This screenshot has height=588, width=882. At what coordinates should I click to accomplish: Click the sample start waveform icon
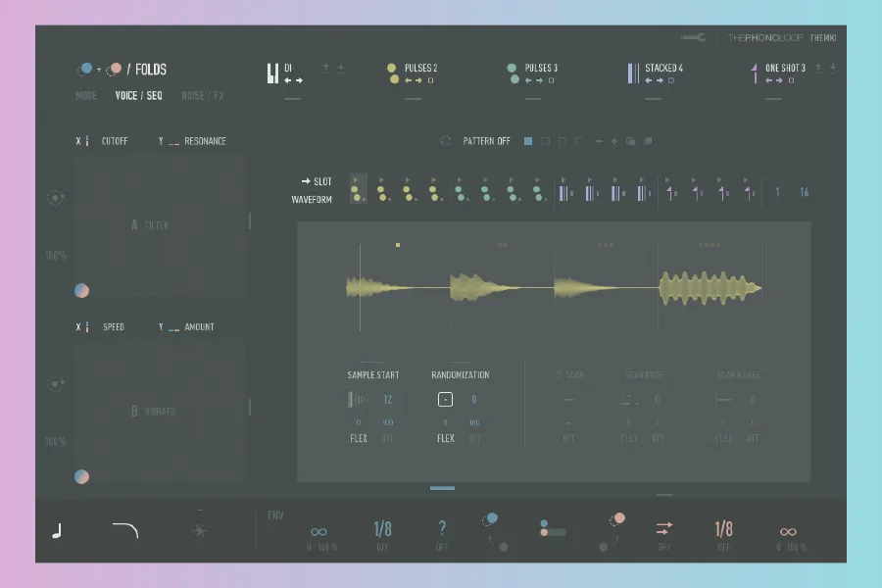358,399
